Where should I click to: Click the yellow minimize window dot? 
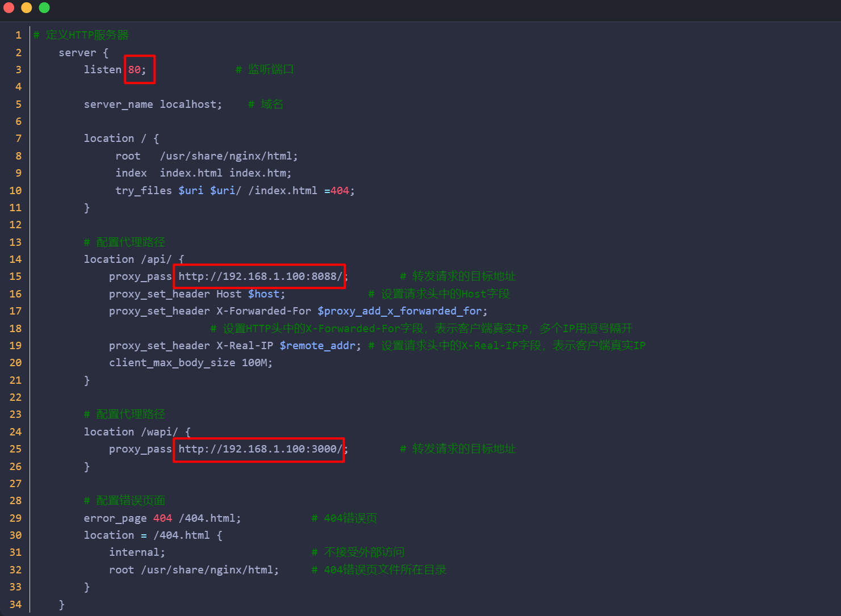point(27,7)
